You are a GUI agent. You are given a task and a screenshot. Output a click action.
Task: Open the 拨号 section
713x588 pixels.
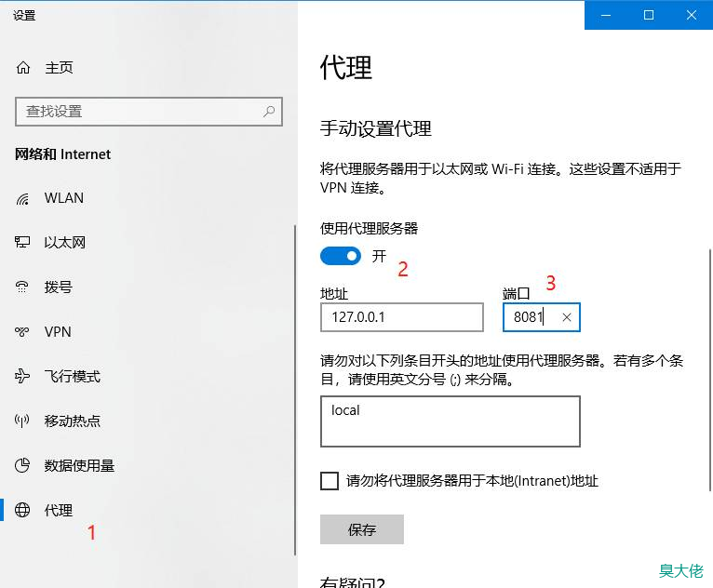59,287
